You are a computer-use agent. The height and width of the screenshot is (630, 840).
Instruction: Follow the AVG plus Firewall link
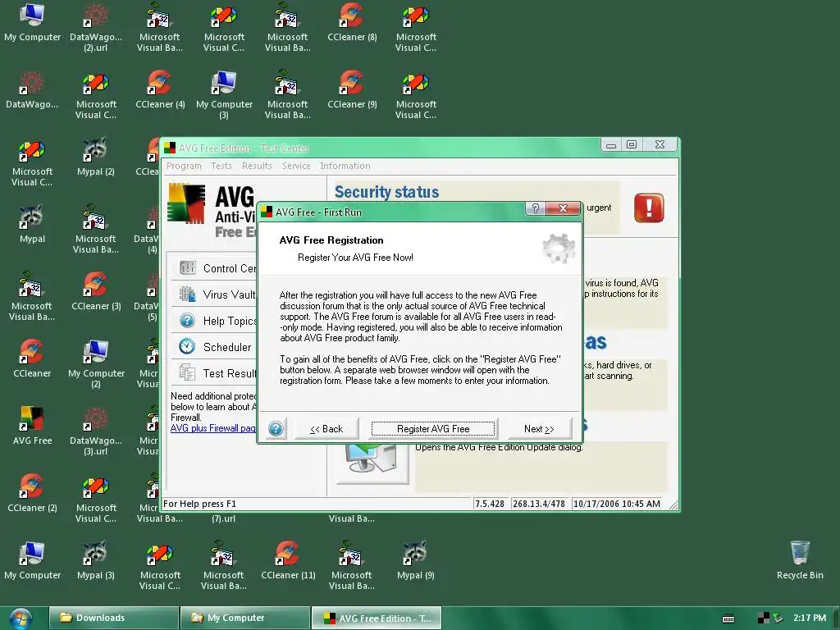point(213,428)
